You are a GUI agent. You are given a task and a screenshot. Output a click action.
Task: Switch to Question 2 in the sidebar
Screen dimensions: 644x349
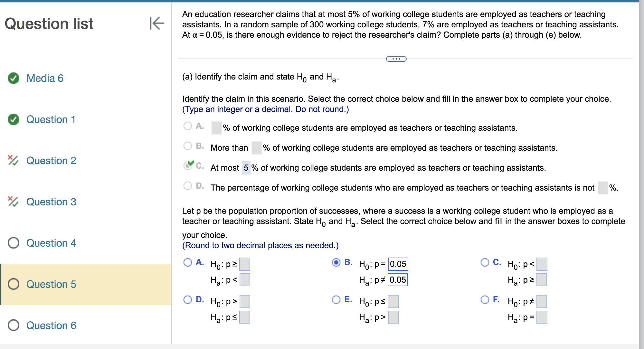[x=51, y=161]
